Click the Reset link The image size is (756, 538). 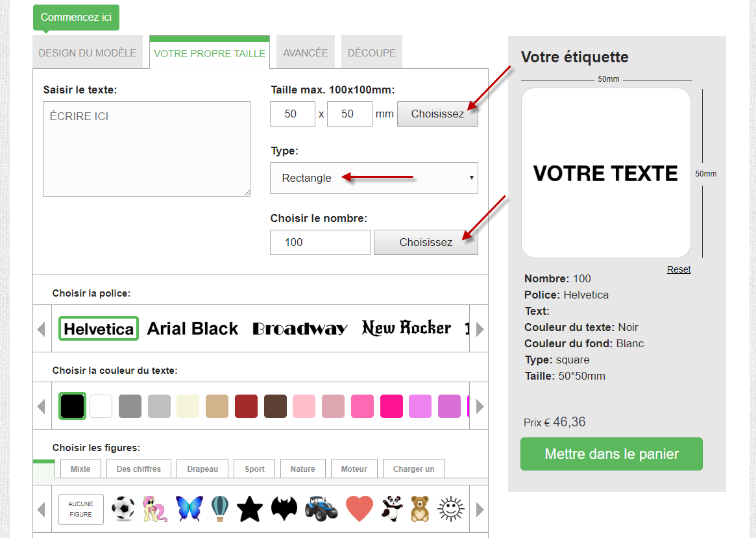(679, 269)
